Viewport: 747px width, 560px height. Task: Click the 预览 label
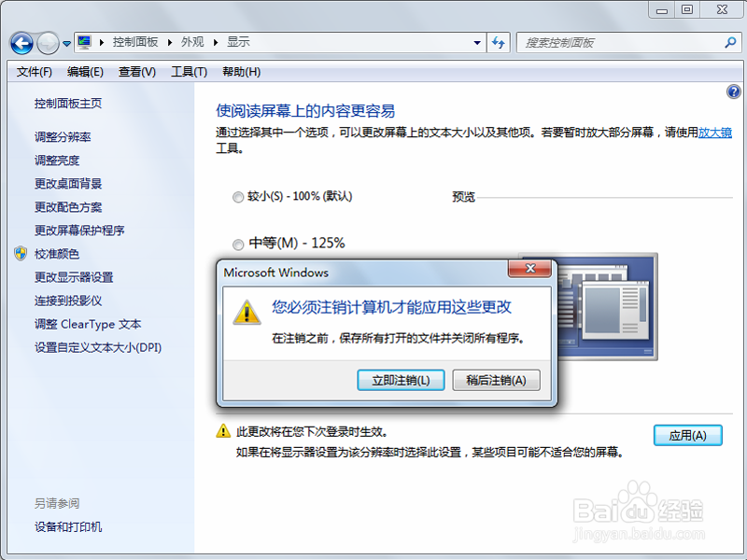point(463,197)
